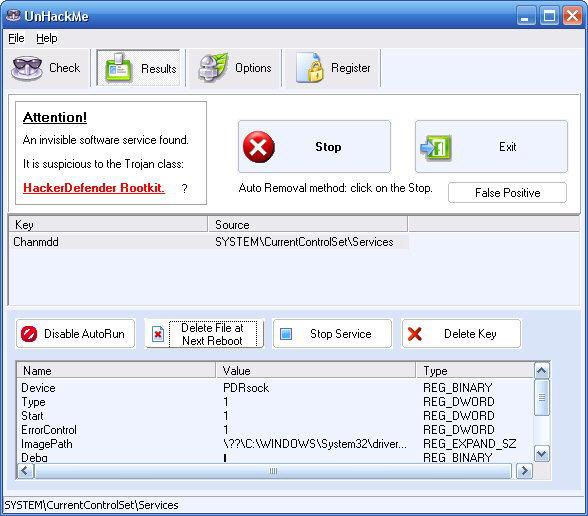Open the Help menu

point(47,38)
